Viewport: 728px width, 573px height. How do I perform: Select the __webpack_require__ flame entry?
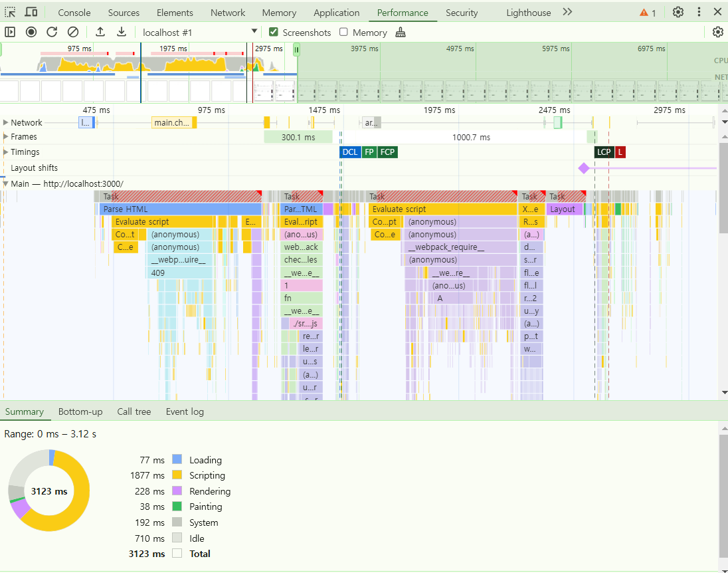coord(460,247)
